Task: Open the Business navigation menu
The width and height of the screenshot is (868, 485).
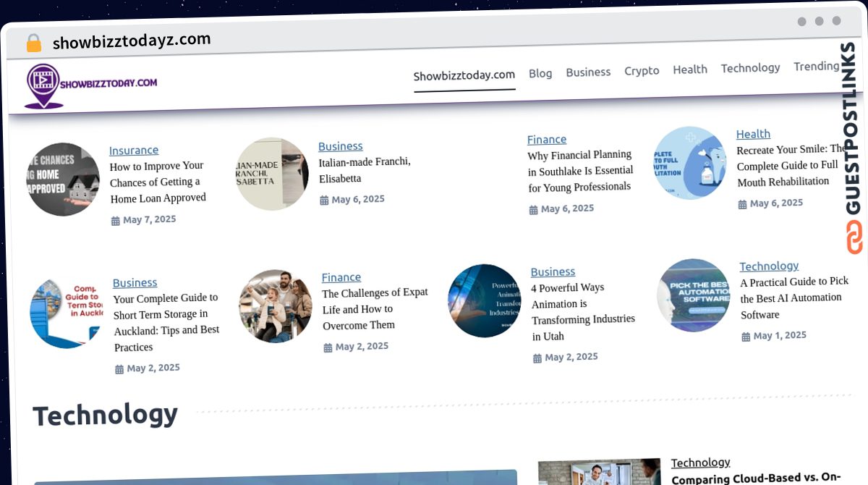Action: 588,72
